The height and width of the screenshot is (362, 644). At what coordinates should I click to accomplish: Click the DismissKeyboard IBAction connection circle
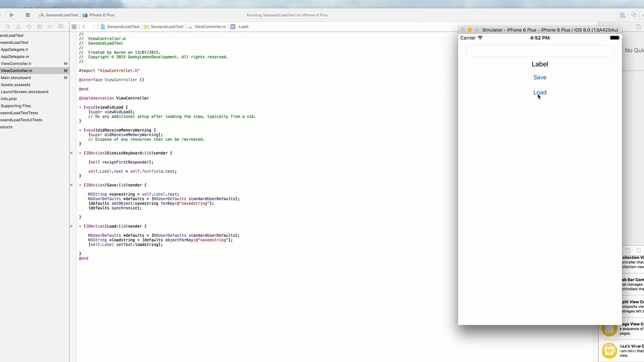[71, 153]
